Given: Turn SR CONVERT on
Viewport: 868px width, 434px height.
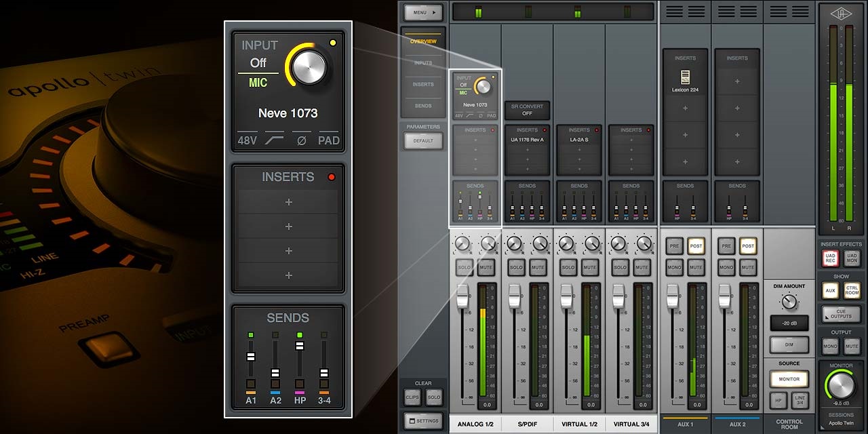Looking at the screenshot, I should tap(527, 108).
